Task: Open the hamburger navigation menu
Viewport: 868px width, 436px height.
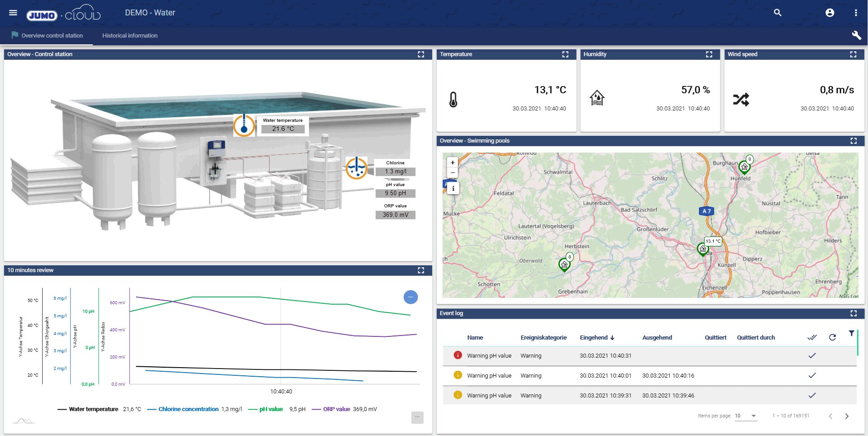Action: pos(13,13)
